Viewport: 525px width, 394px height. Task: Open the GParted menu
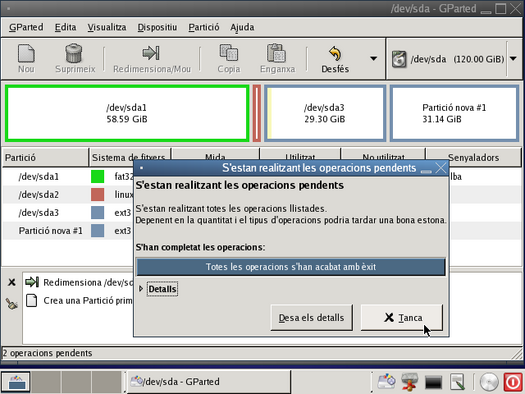pos(26,27)
